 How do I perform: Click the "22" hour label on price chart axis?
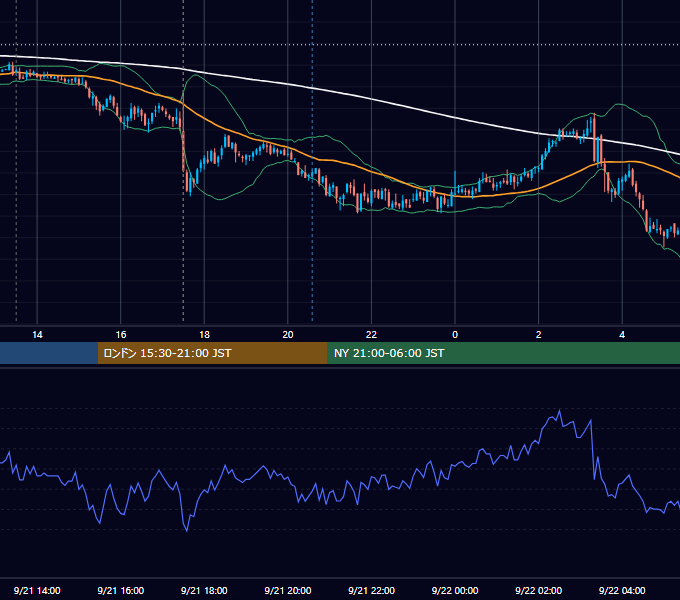pos(371,335)
